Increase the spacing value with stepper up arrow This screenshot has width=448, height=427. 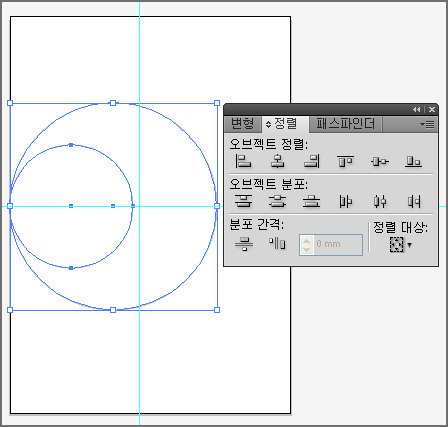tap(307, 240)
